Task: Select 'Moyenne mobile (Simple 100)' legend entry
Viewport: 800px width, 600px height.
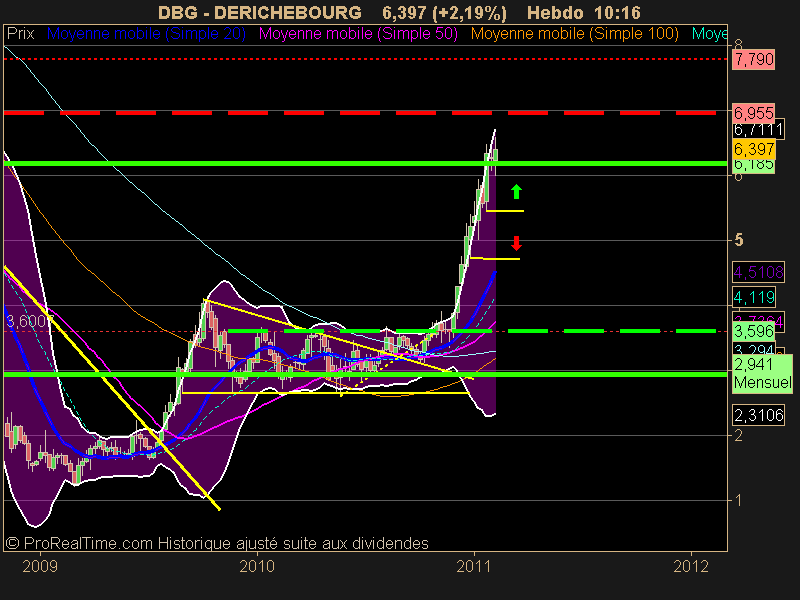Action: click(575, 34)
